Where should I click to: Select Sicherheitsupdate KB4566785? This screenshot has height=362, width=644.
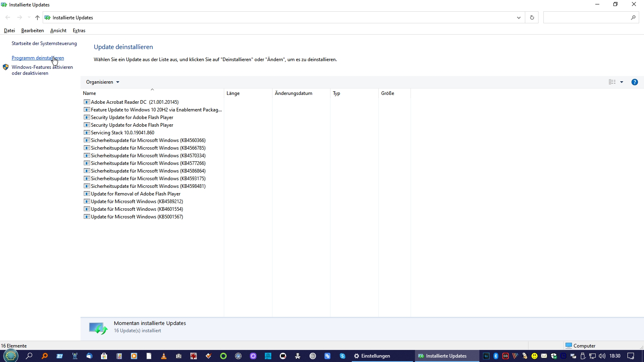(145, 148)
